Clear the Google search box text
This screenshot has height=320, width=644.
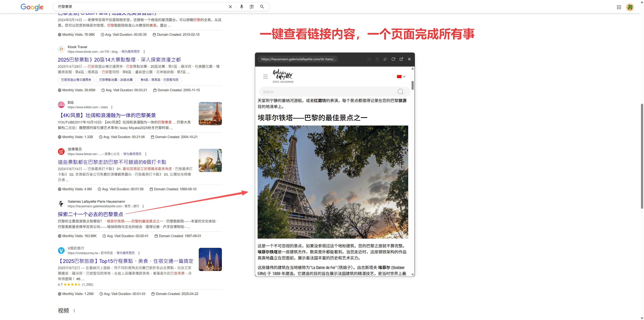230,7
